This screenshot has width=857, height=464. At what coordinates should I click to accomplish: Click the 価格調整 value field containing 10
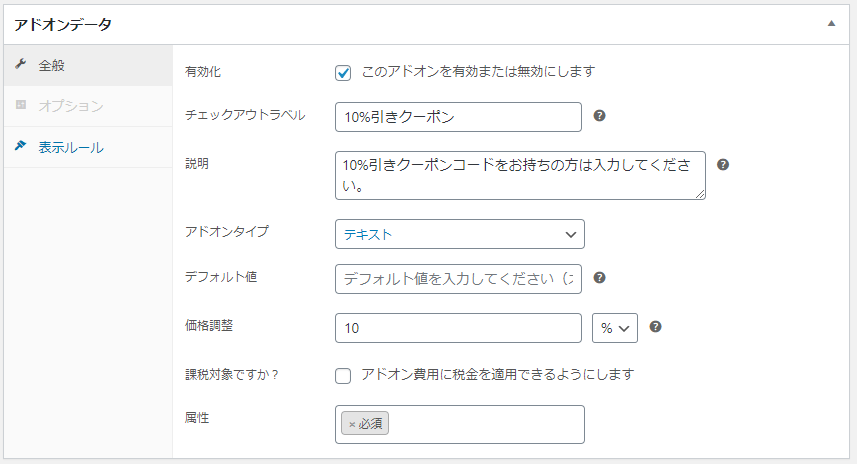pos(458,328)
